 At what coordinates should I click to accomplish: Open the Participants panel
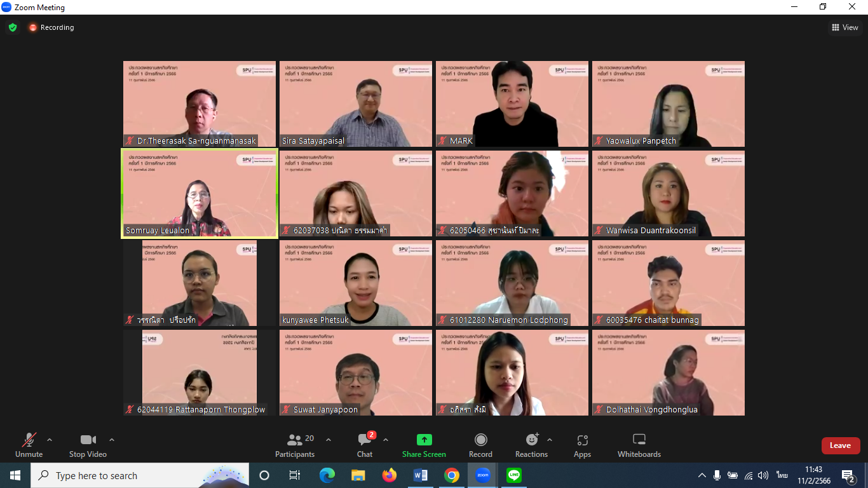pyautogui.click(x=295, y=445)
